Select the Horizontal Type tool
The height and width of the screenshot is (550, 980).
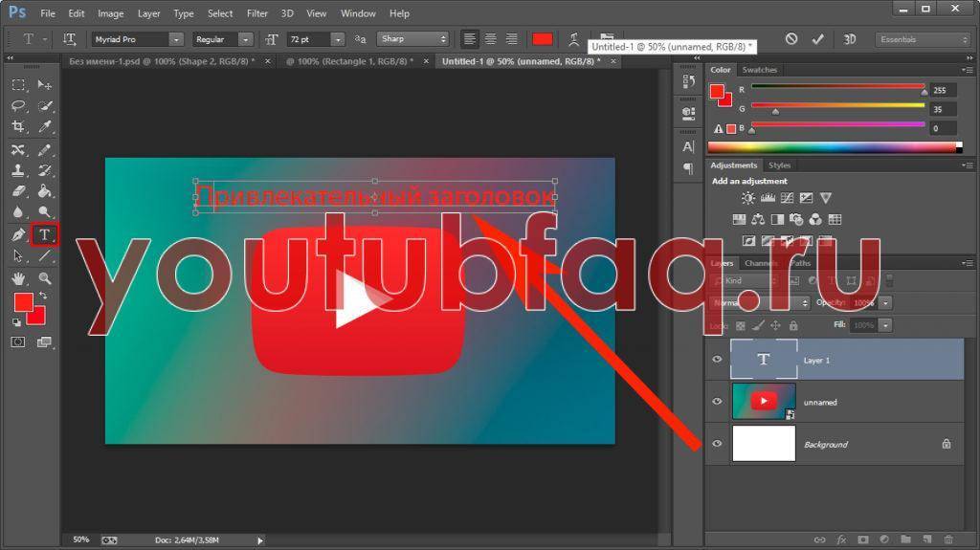click(x=44, y=234)
